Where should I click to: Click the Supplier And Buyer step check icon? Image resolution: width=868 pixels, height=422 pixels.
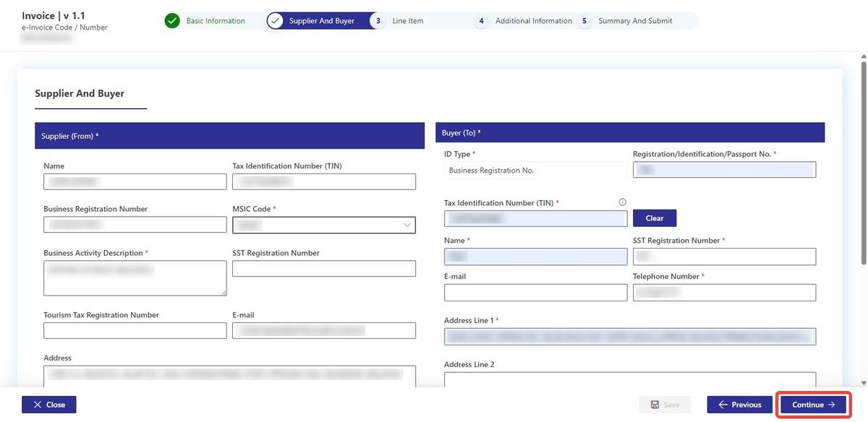pos(275,21)
